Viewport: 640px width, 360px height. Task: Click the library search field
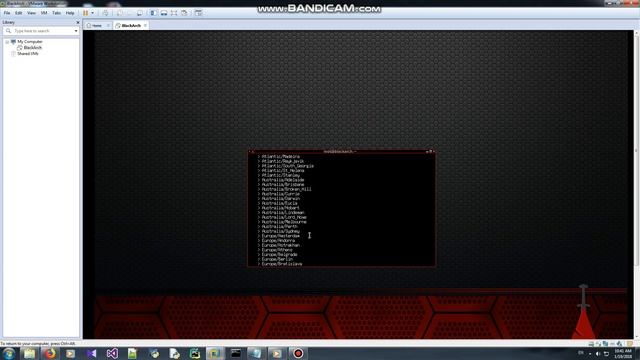point(41,31)
